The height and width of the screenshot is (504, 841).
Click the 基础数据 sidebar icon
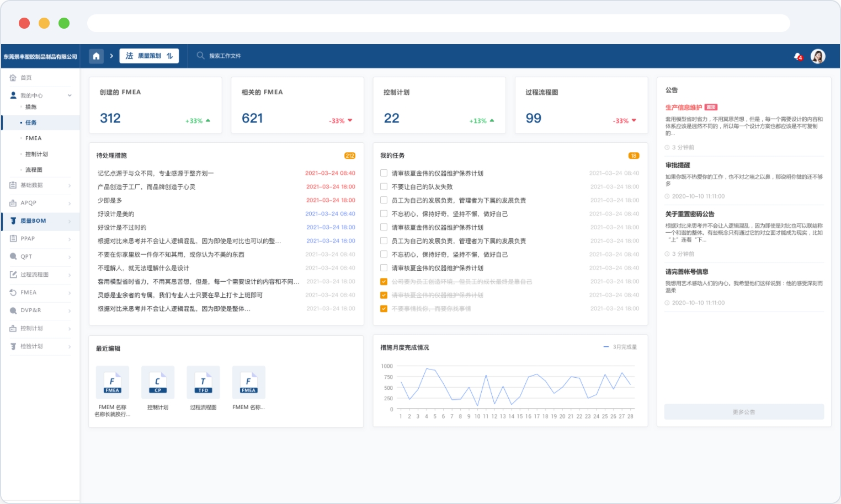pos(13,185)
